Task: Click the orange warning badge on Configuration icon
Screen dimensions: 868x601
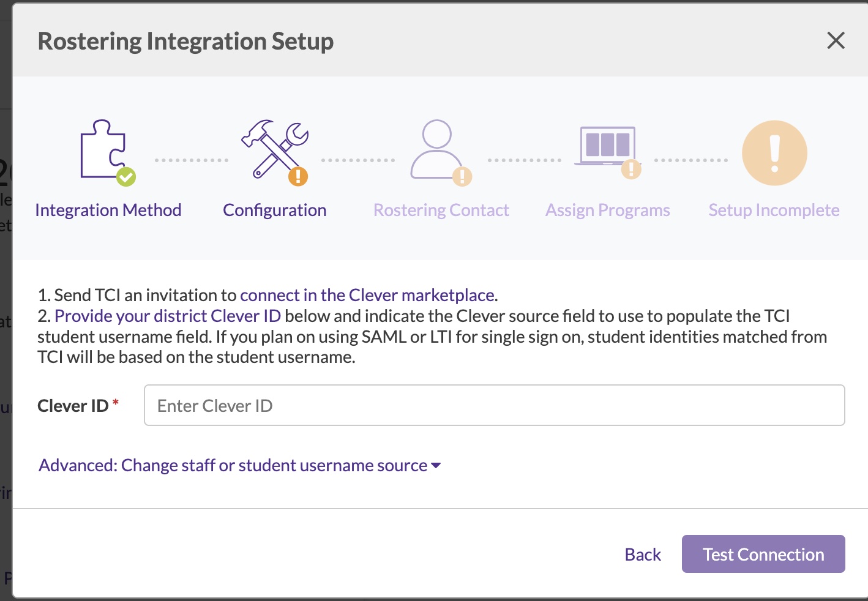Action: 298,177
